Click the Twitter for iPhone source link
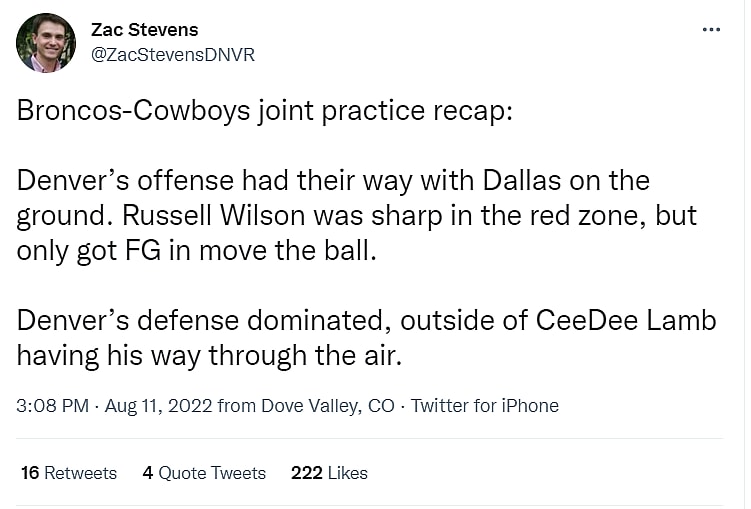Viewport: 751px width, 509px height. (x=485, y=406)
